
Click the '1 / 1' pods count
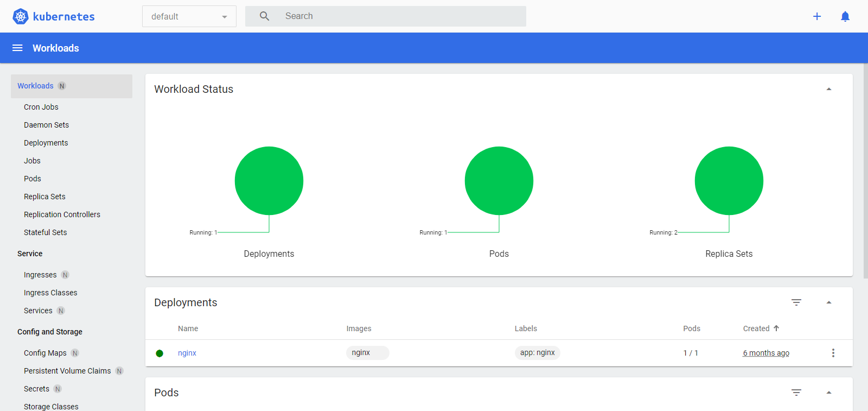click(x=691, y=353)
